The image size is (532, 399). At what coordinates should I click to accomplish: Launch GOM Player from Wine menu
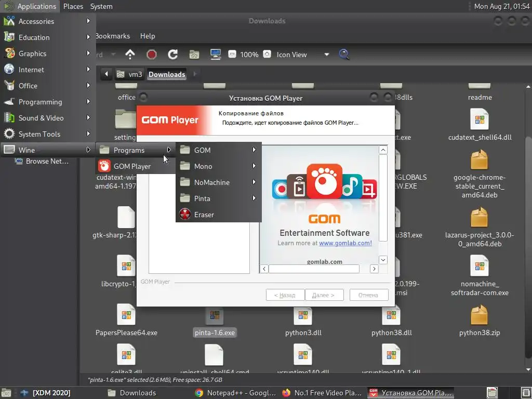136,166
